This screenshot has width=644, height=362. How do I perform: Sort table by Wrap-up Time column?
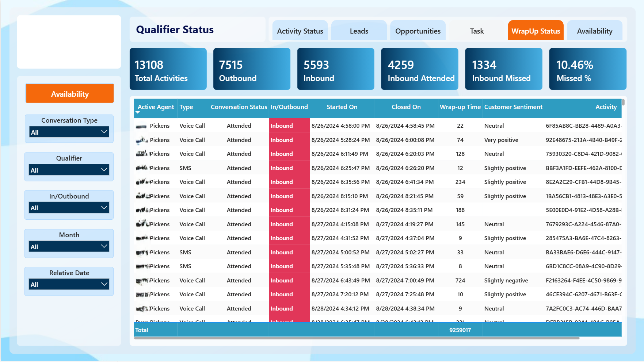tap(460, 107)
